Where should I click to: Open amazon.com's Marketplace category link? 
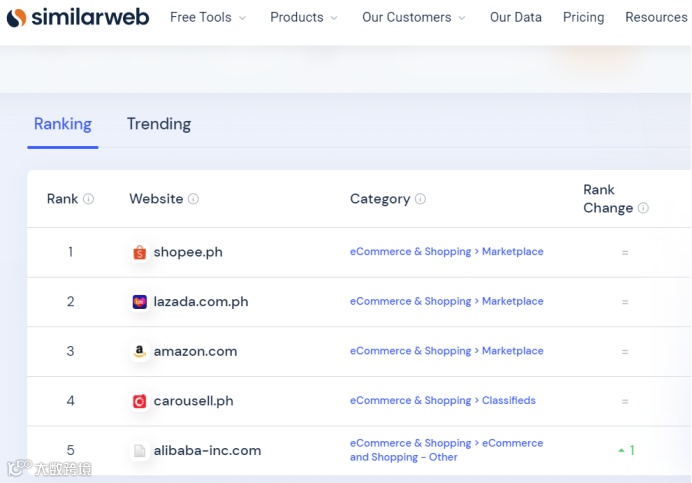(x=447, y=351)
